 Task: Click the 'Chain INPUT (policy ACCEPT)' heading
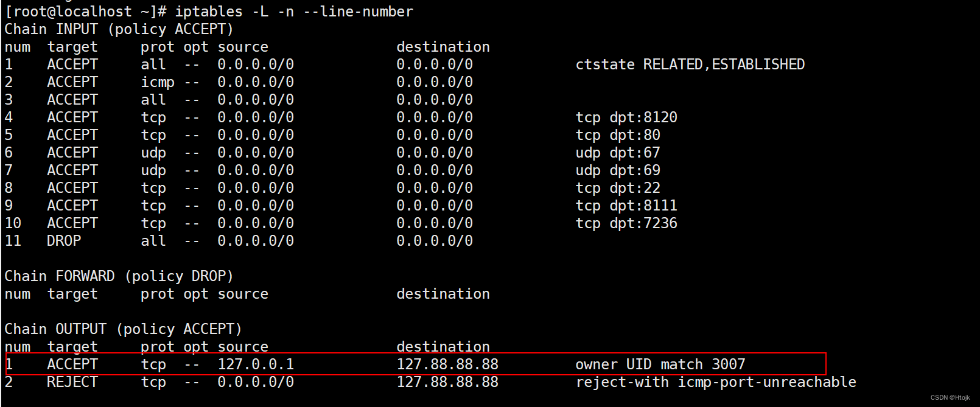point(119,29)
